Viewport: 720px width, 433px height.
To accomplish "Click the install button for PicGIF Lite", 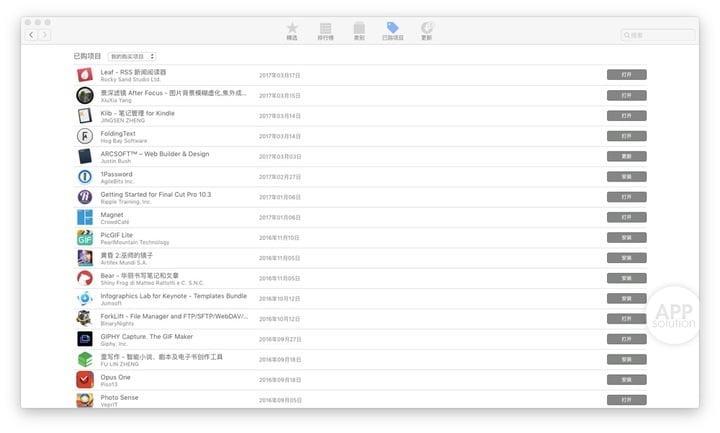I will click(x=626, y=237).
